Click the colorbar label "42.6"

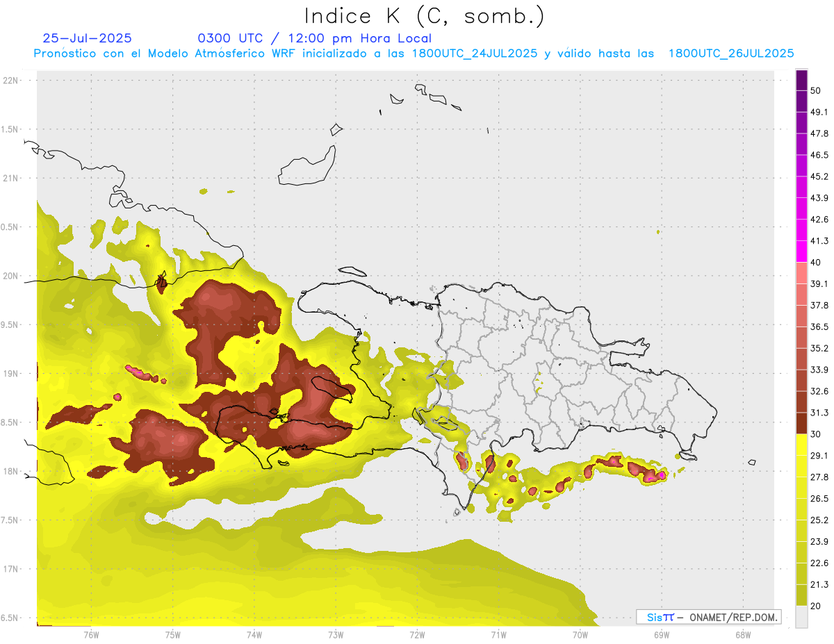tap(819, 220)
